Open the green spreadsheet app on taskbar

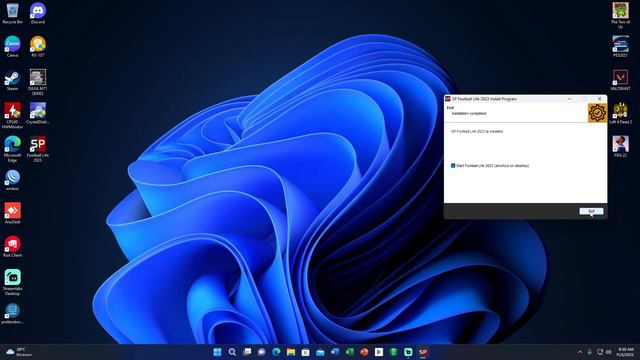coord(393,352)
